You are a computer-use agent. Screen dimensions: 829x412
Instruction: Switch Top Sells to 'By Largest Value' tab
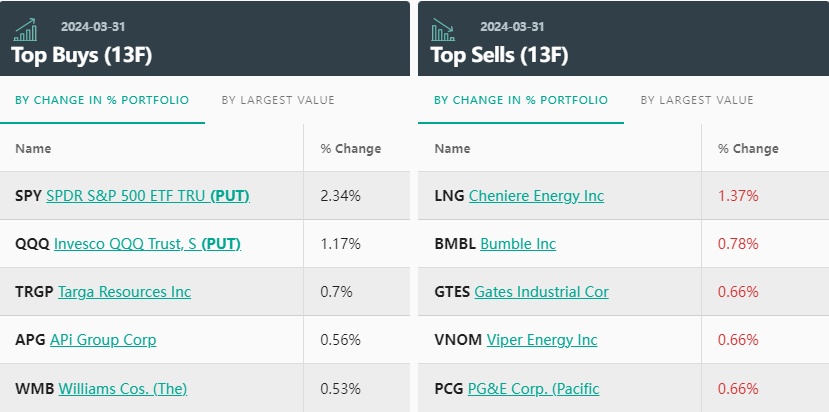[x=697, y=100]
